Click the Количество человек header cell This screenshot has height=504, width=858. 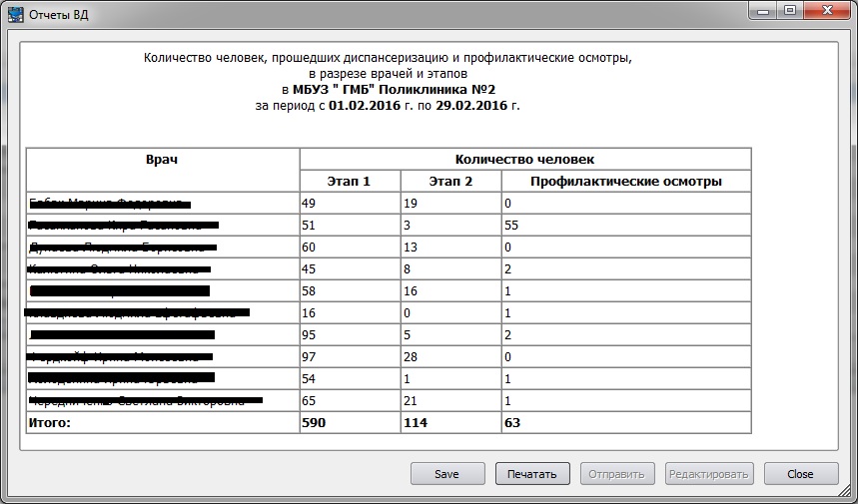tap(525, 160)
